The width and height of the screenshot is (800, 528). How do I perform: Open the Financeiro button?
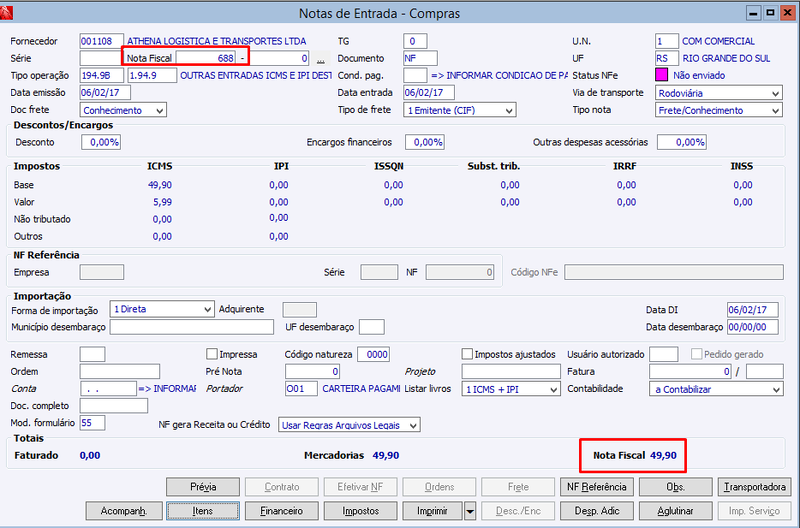click(x=282, y=511)
